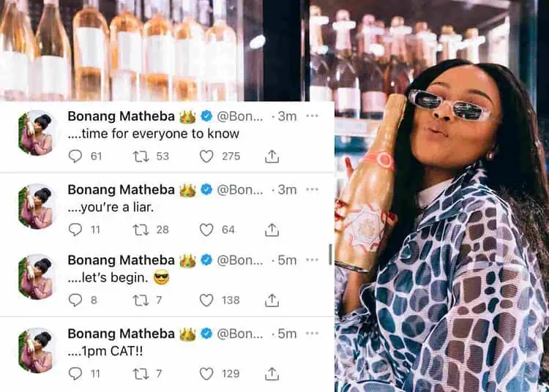549x392 pixels.
Task: Open Bonang Matheba's name on first tweet
Action: click(121, 116)
